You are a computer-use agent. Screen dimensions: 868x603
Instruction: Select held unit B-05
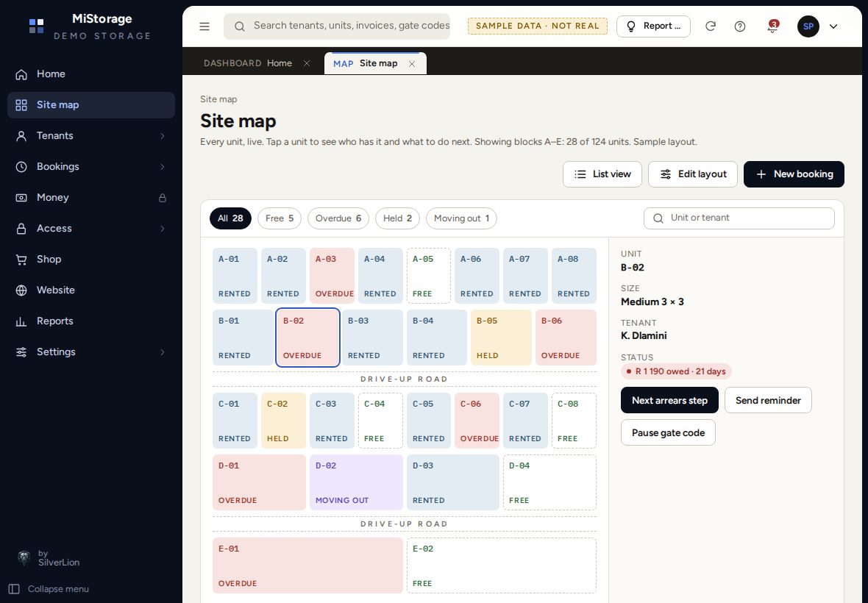[x=502, y=338]
